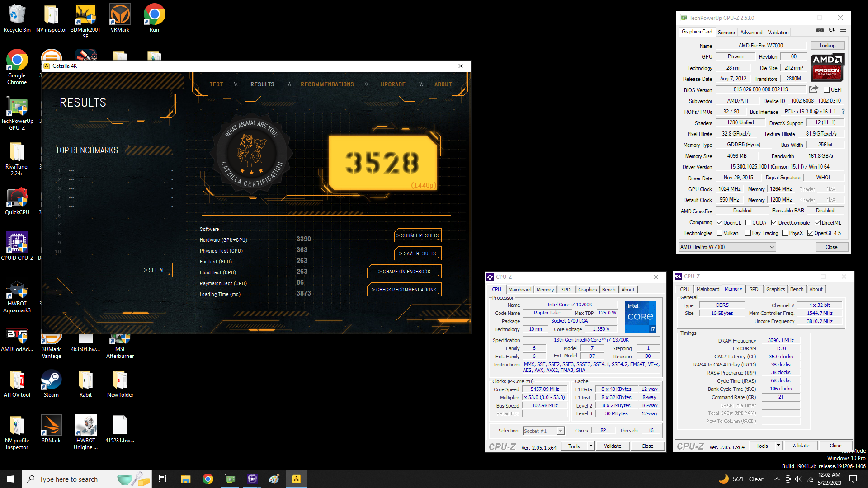Open File Explorer from taskbar
Image resolution: width=868 pixels, height=488 pixels.
[185, 479]
